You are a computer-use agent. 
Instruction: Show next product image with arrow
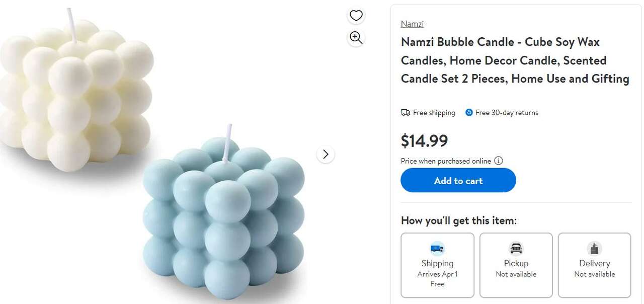click(326, 154)
